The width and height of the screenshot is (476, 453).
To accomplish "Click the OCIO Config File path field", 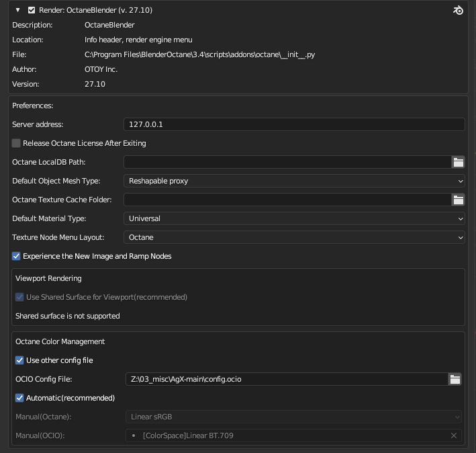I will (287, 379).
